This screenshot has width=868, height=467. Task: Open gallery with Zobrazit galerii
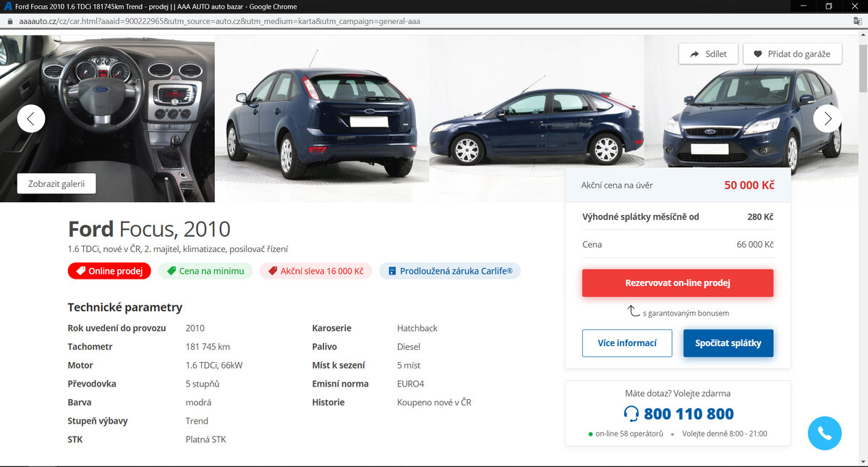(56, 183)
